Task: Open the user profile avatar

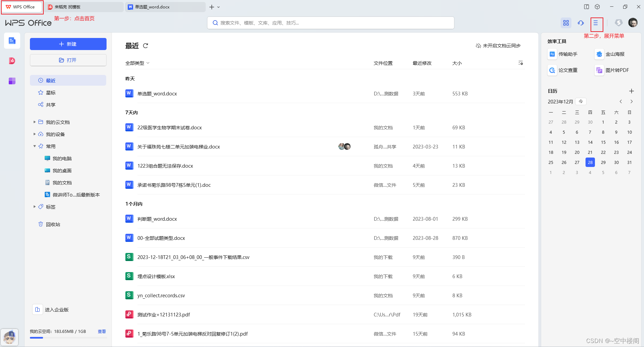Action: point(633,23)
